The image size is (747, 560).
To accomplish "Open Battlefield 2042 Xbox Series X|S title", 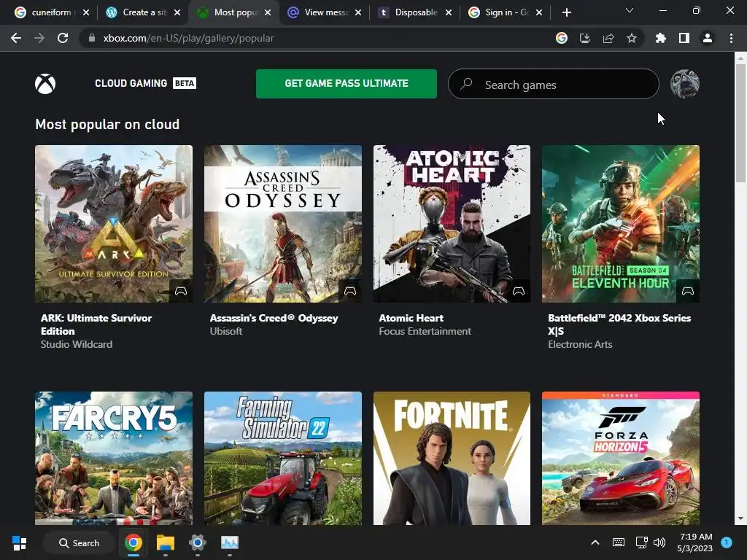I will (619, 324).
